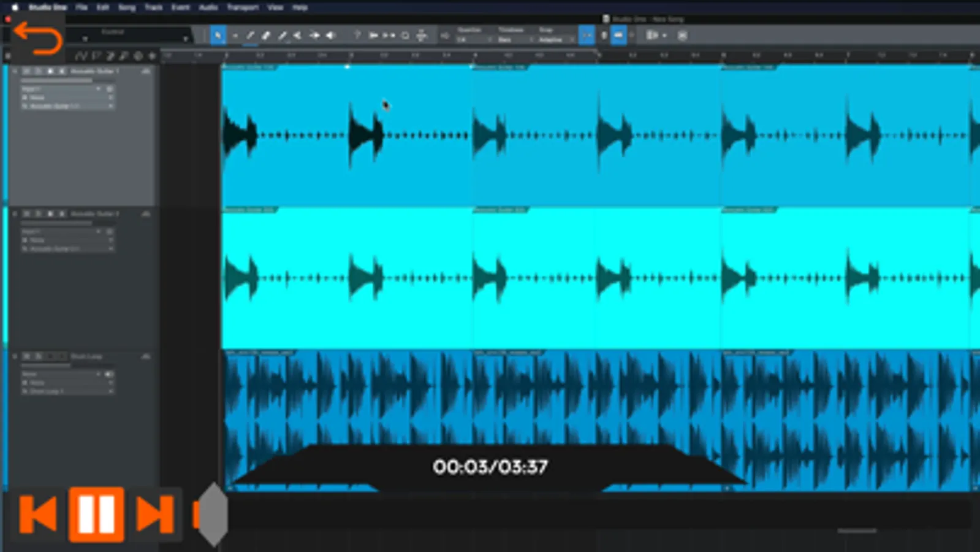
Task: Select the Arrow tool in the toolbar
Action: coord(218,36)
